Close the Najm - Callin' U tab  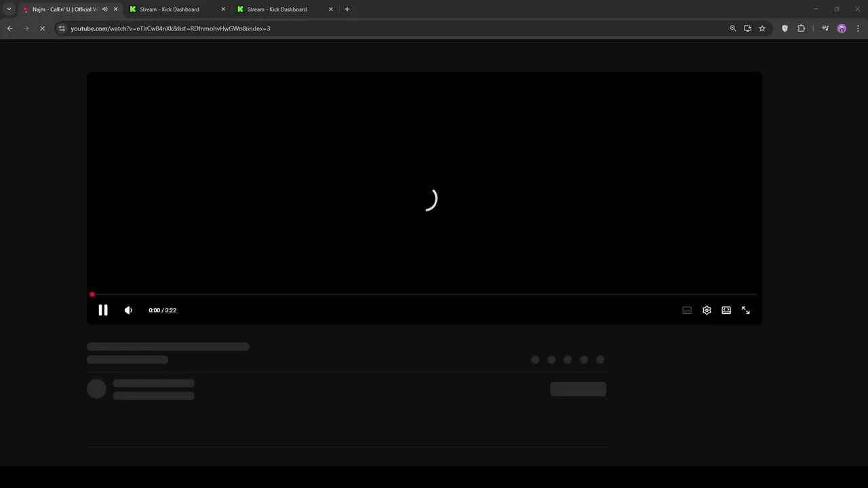[x=115, y=9]
